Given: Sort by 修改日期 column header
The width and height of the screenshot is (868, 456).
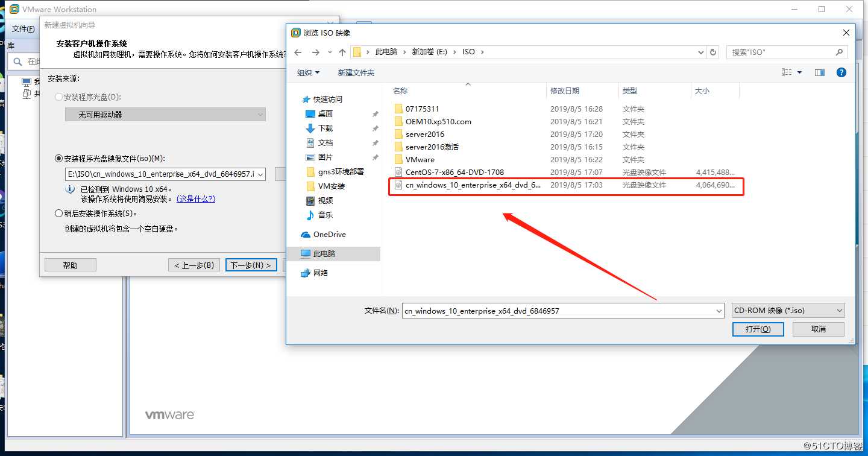Looking at the screenshot, I should (x=565, y=91).
